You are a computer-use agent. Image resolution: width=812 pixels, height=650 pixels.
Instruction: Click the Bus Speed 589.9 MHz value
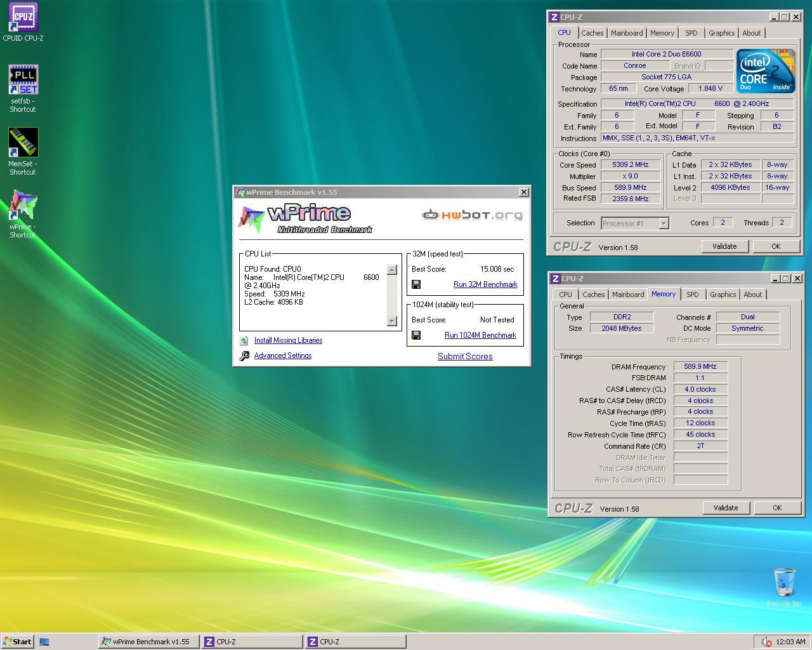click(x=630, y=188)
